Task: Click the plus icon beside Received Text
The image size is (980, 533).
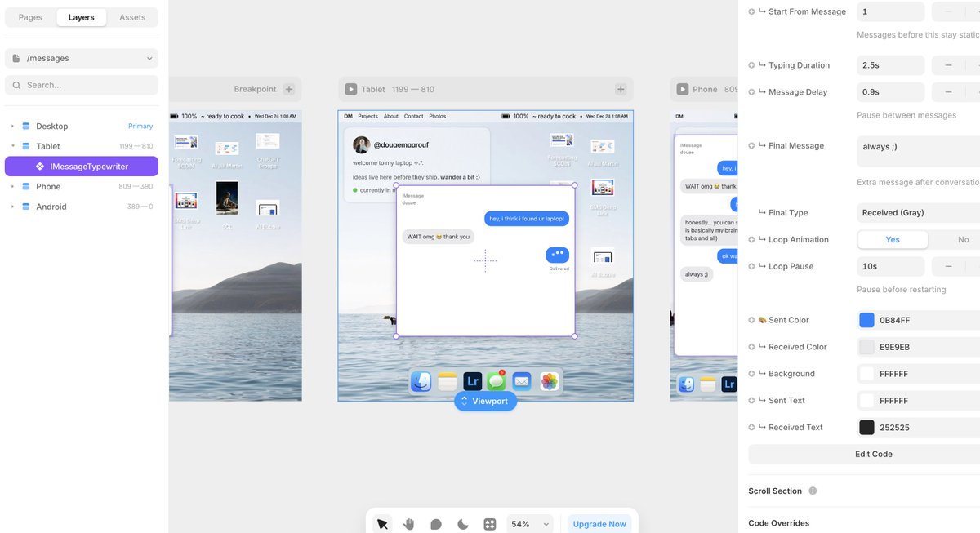Action: (x=751, y=428)
